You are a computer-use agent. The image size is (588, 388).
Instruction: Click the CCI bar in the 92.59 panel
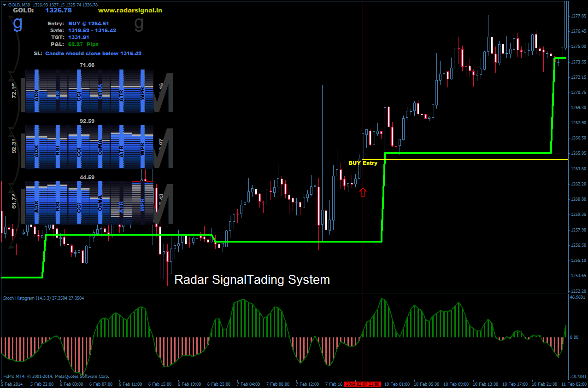click(x=79, y=147)
